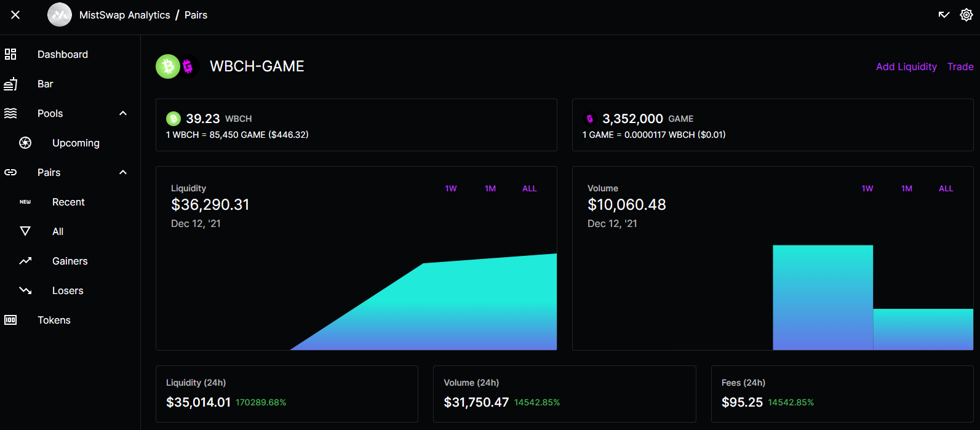Open Dashboard menu item
This screenshot has width=980, height=430.
coord(63,54)
